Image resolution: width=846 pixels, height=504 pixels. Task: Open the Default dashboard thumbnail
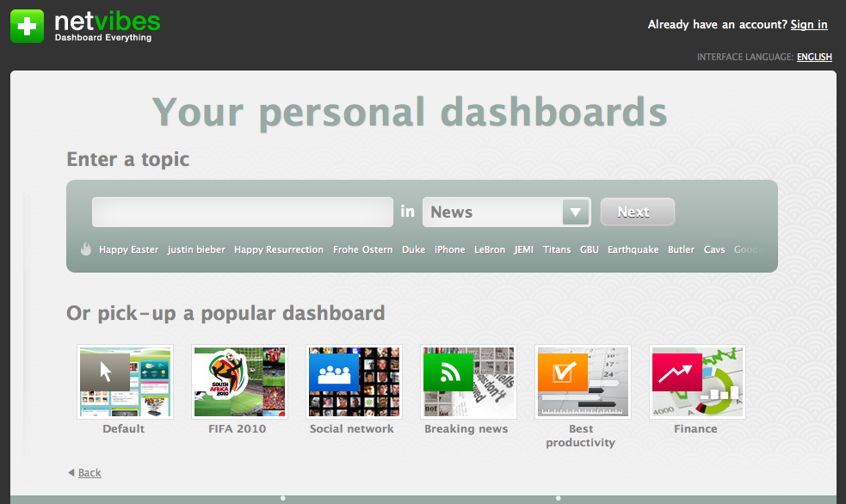click(125, 382)
